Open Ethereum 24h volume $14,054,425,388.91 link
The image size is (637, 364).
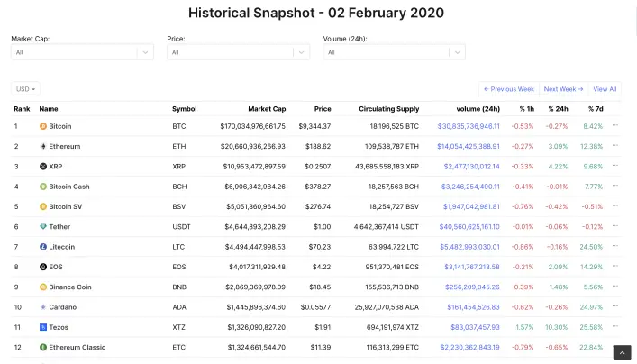click(x=469, y=146)
